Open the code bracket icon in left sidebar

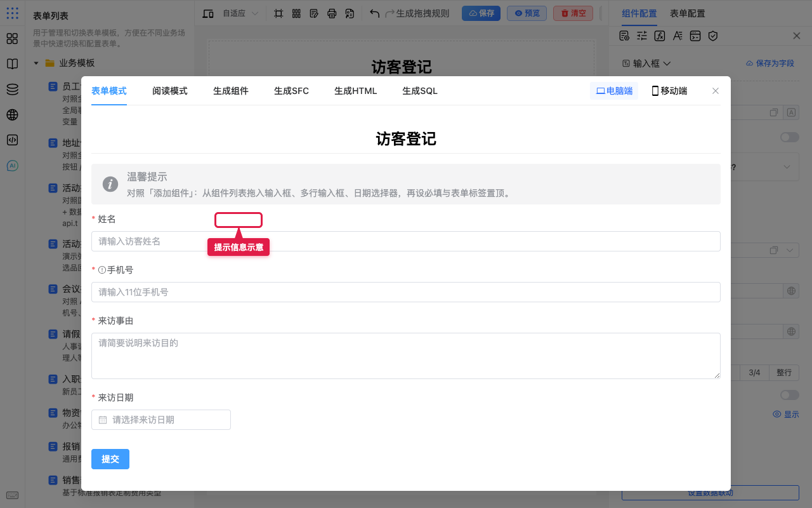(x=12, y=140)
